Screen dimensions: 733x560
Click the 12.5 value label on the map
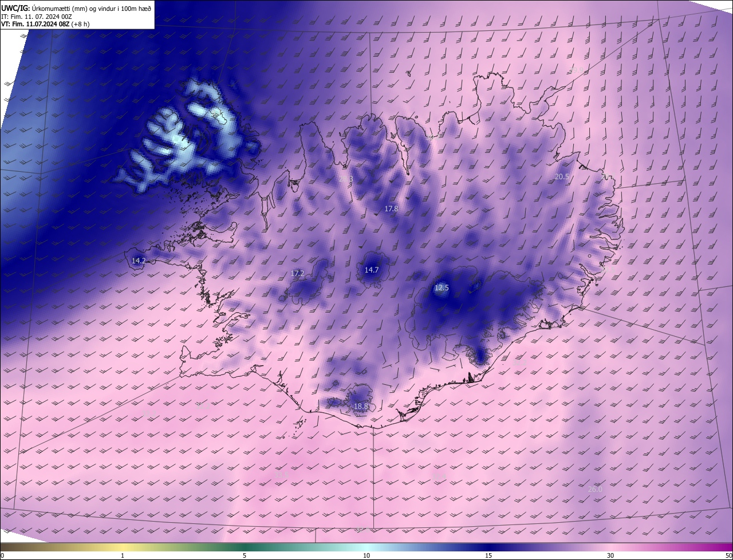coord(442,288)
